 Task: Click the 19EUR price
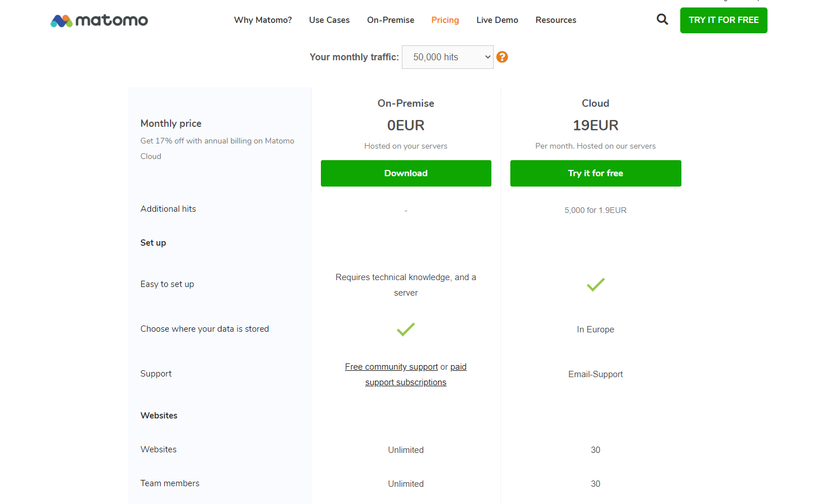596,125
